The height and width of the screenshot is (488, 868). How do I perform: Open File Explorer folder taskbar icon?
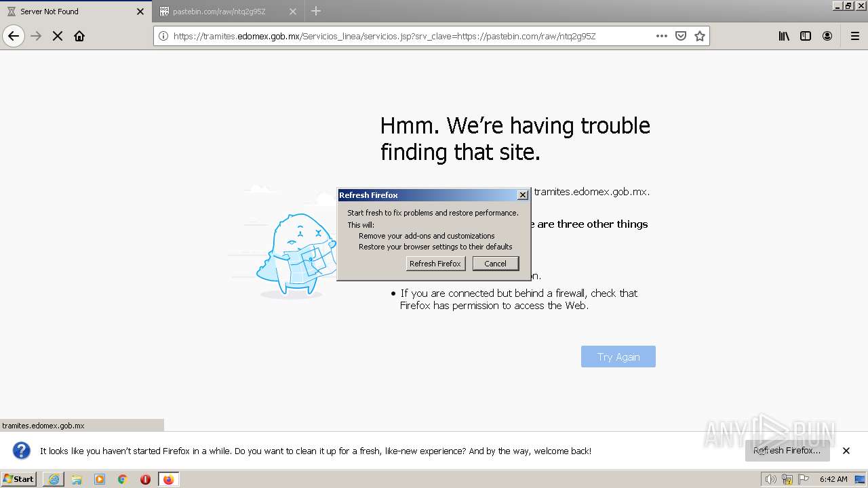pyautogui.click(x=77, y=479)
